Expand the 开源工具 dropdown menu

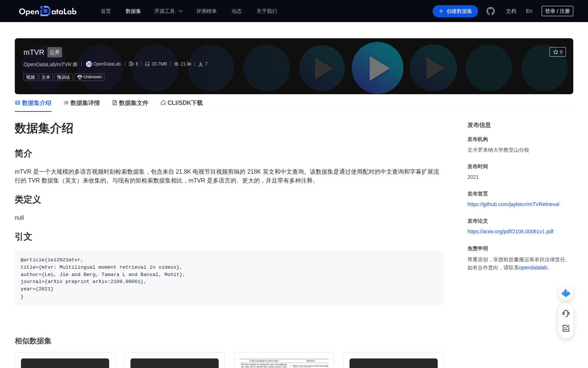(168, 11)
